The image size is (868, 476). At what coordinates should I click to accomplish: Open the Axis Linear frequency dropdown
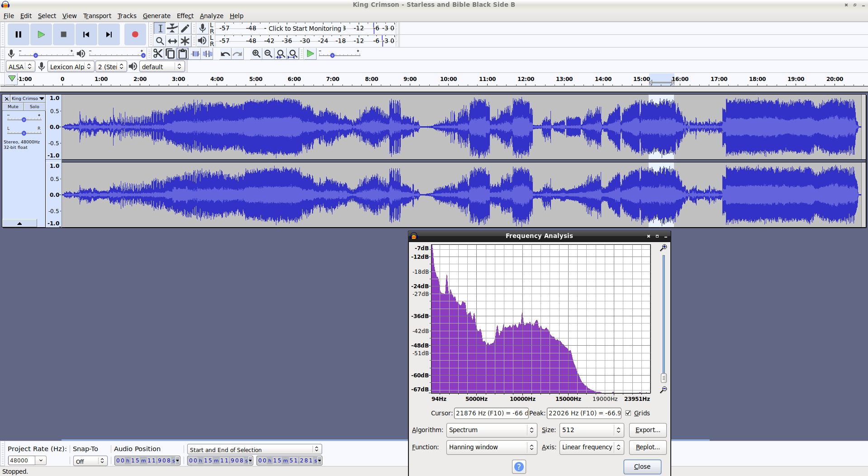point(592,447)
